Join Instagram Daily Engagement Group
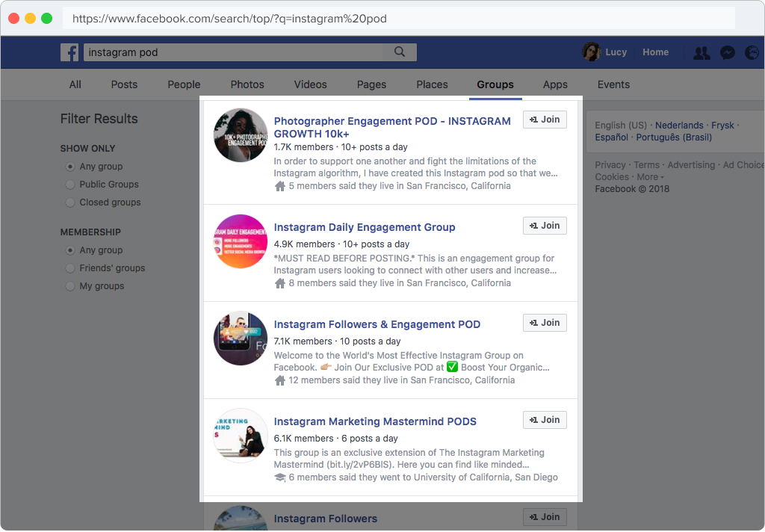The height and width of the screenshot is (532, 765). (x=545, y=226)
